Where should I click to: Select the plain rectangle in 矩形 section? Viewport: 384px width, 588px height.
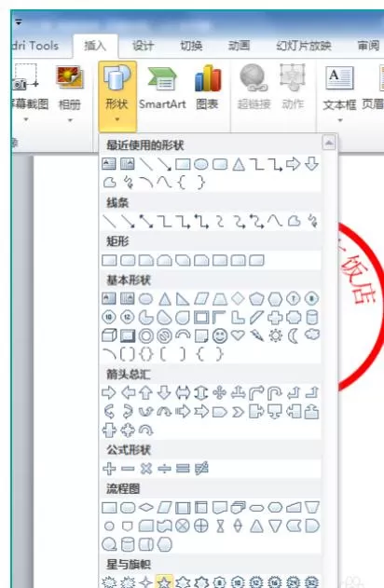[x=109, y=260]
